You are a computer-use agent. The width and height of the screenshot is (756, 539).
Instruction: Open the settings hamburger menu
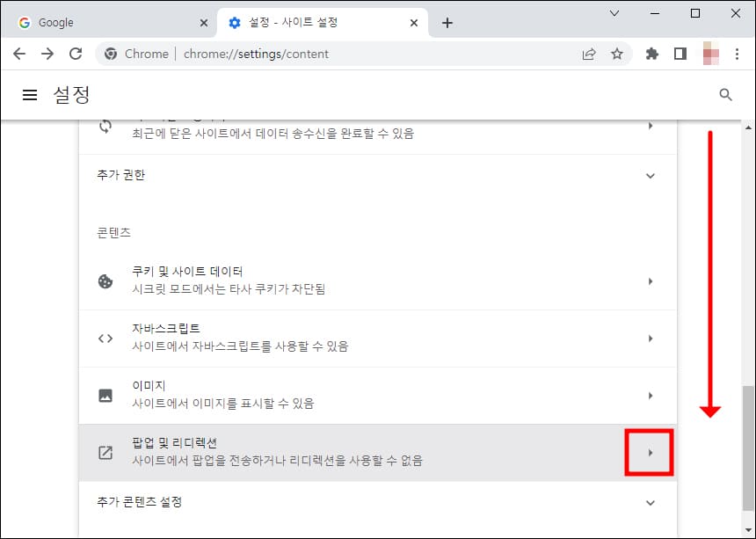click(30, 94)
